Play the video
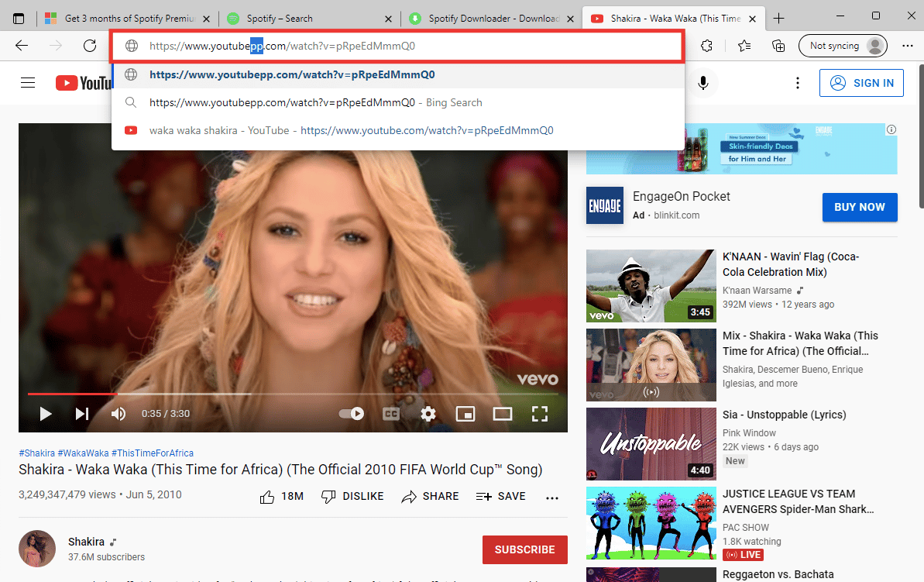Viewport: 924px width, 582px height. coord(46,414)
